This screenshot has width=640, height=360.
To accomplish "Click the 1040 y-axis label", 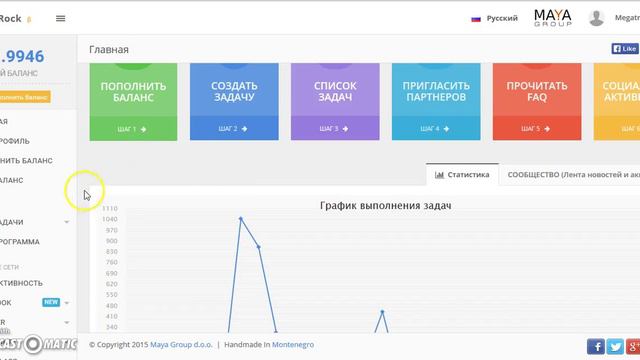I will tap(110, 219).
